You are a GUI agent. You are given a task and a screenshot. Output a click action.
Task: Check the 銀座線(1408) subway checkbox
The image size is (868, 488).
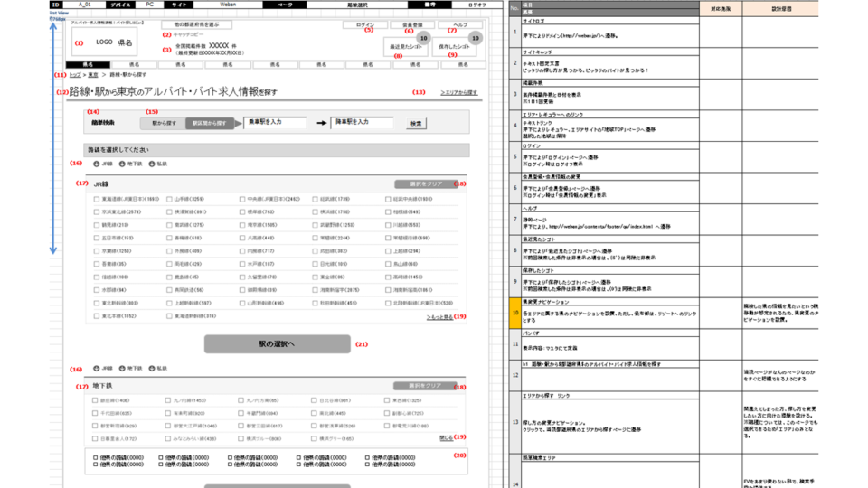pyautogui.click(x=95, y=400)
